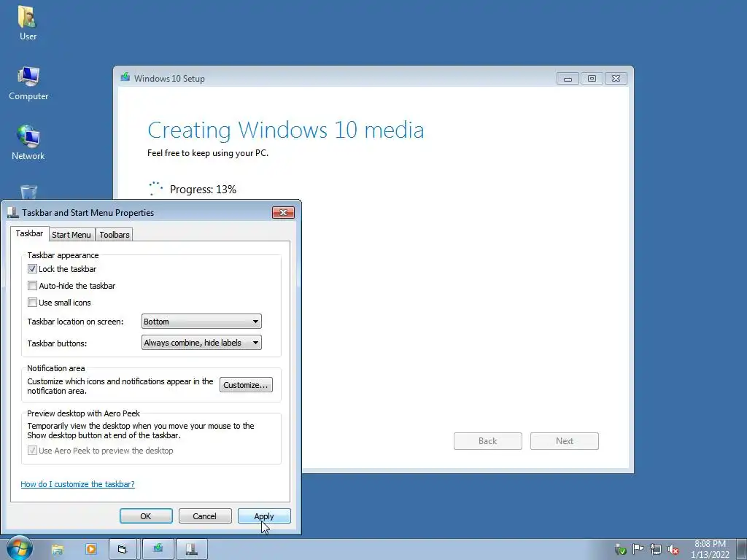Minimize the Windows 10 Setup window

(x=568, y=79)
